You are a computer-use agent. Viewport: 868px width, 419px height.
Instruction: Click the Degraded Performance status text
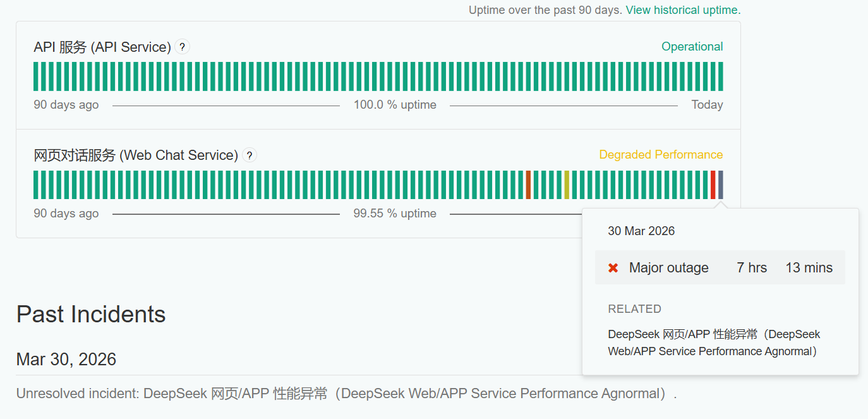661,155
